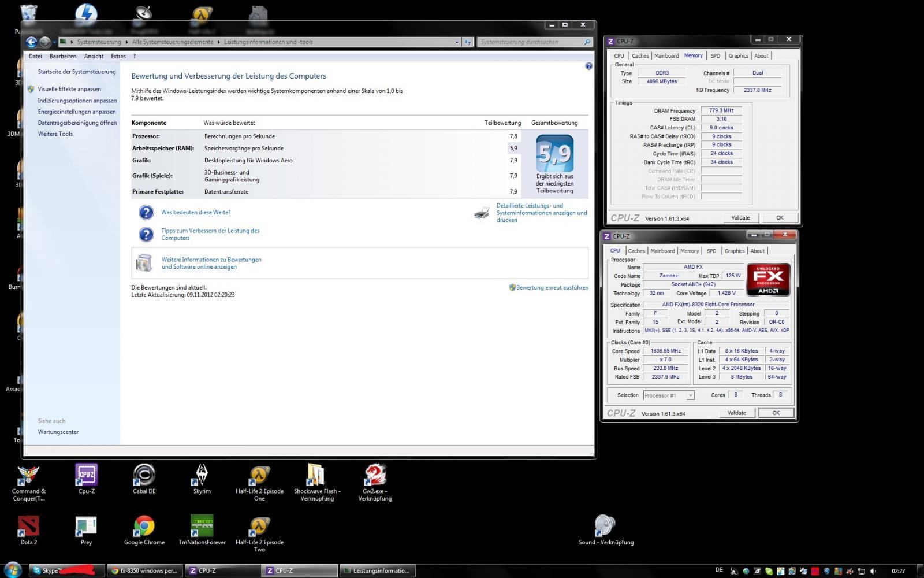This screenshot has width=924, height=578.
Task: Launch Google Chrome from the desktop
Action: 144,527
